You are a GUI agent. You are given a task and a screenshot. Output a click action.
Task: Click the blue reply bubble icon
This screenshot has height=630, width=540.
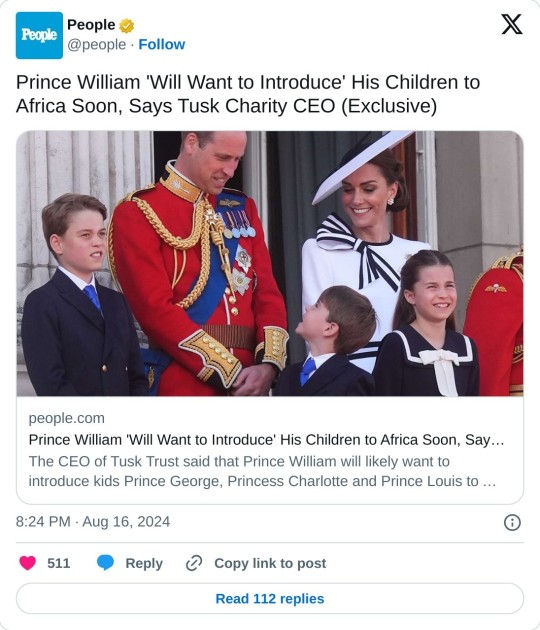point(105,562)
